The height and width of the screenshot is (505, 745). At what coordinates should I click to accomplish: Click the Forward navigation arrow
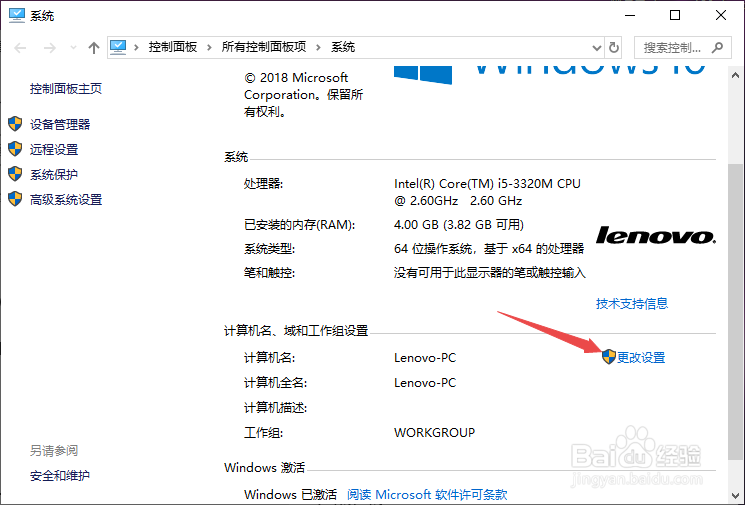click(49, 48)
